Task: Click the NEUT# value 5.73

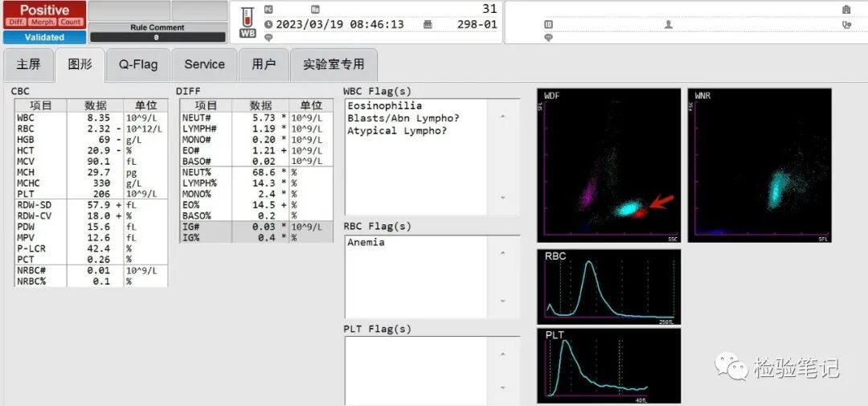Action: pyautogui.click(x=263, y=118)
